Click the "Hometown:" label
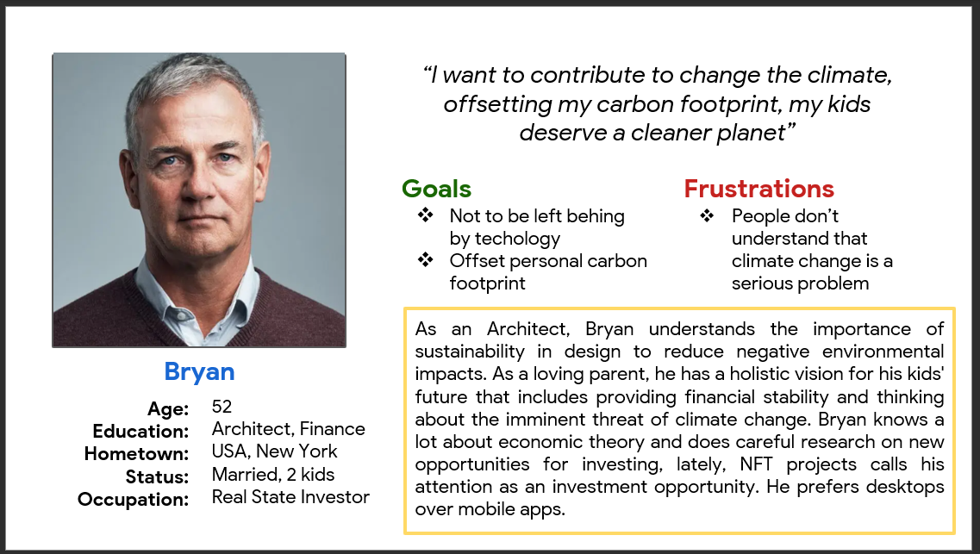This screenshot has height=554, width=980. (137, 453)
